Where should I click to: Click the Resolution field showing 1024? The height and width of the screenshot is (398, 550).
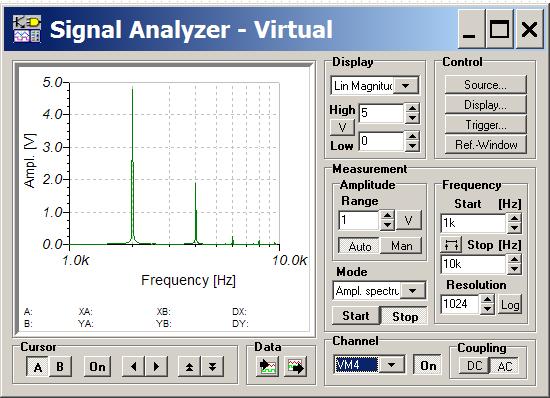(460, 304)
